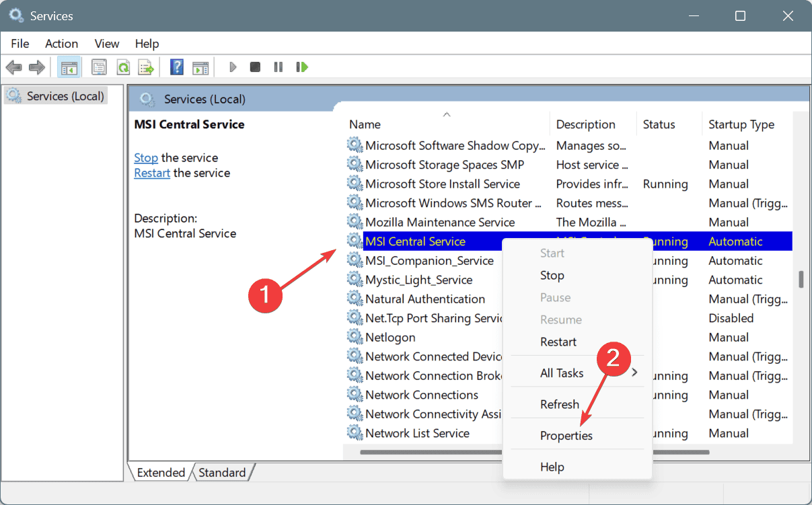Click gear icon of Natural Authentication
The image size is (812, 505).
click(355, 299)
